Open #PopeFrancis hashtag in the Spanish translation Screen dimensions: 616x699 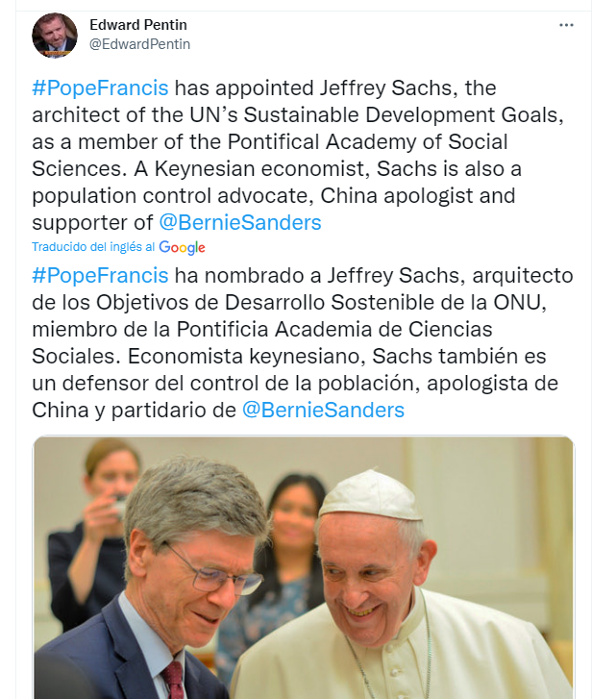[100, 276]
